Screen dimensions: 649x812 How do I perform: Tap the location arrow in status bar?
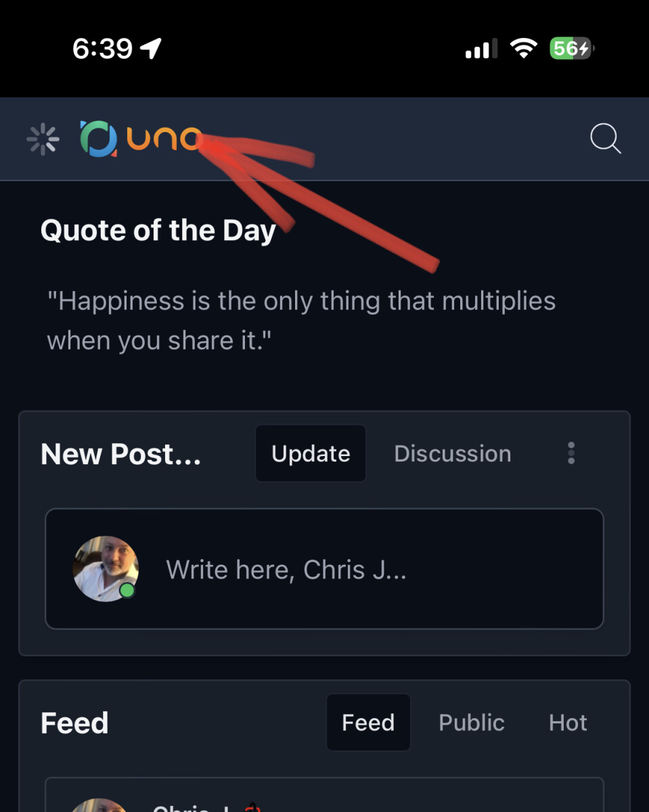pos(151,48)
